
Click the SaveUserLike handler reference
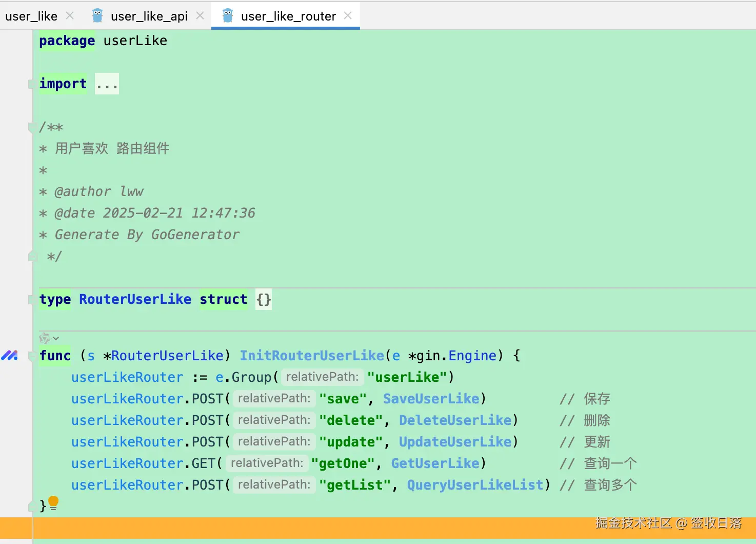(431, 399)
